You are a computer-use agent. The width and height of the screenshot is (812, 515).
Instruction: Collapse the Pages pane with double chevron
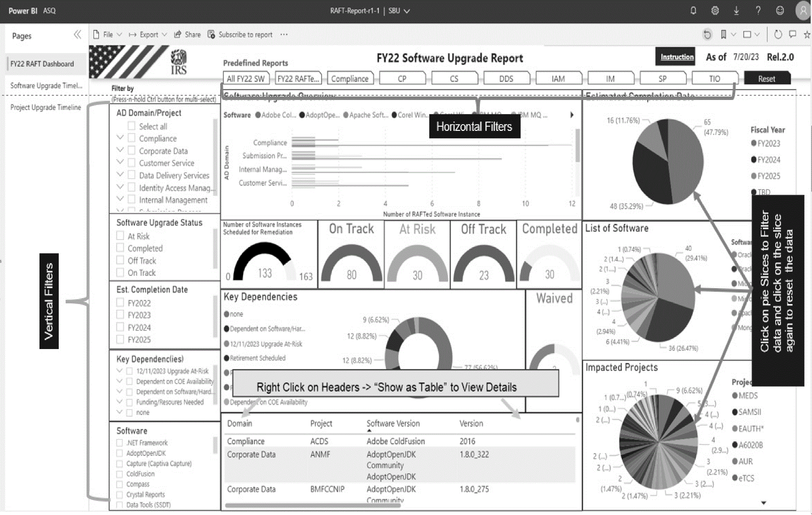[78, 35]
